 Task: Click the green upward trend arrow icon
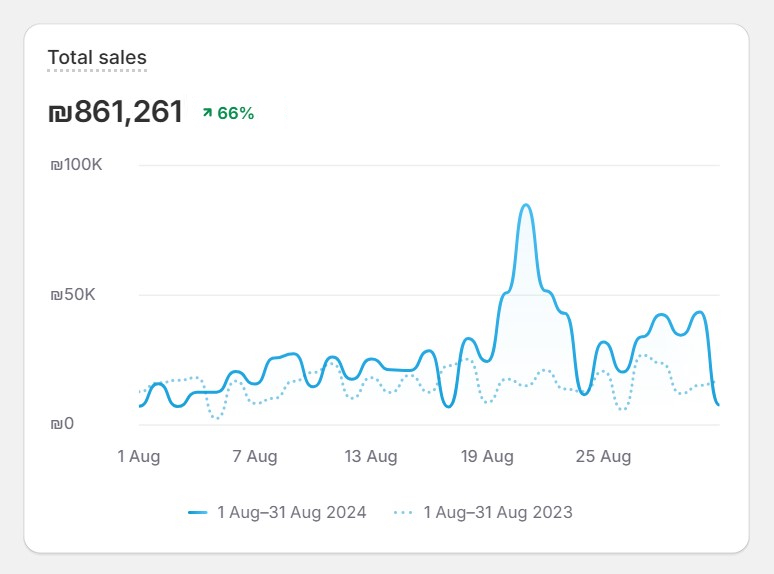(207, 113)
